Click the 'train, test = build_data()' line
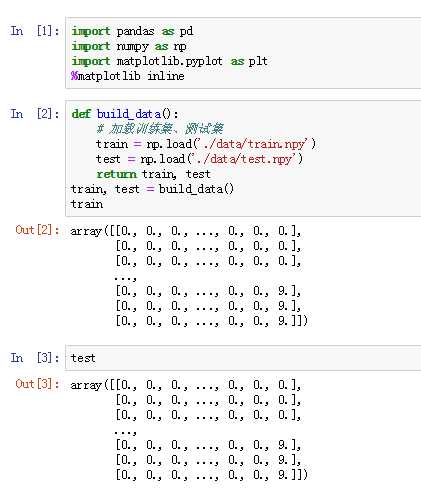421x493 pixels. 152,189
